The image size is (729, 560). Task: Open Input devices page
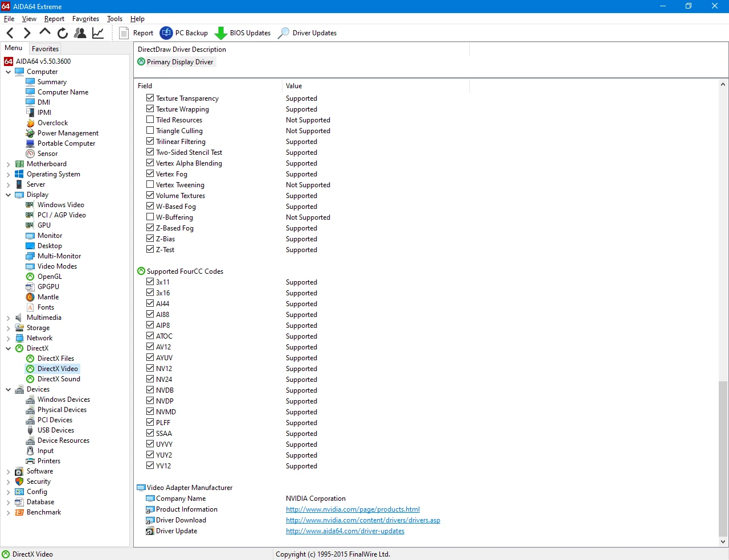(46, 451)
